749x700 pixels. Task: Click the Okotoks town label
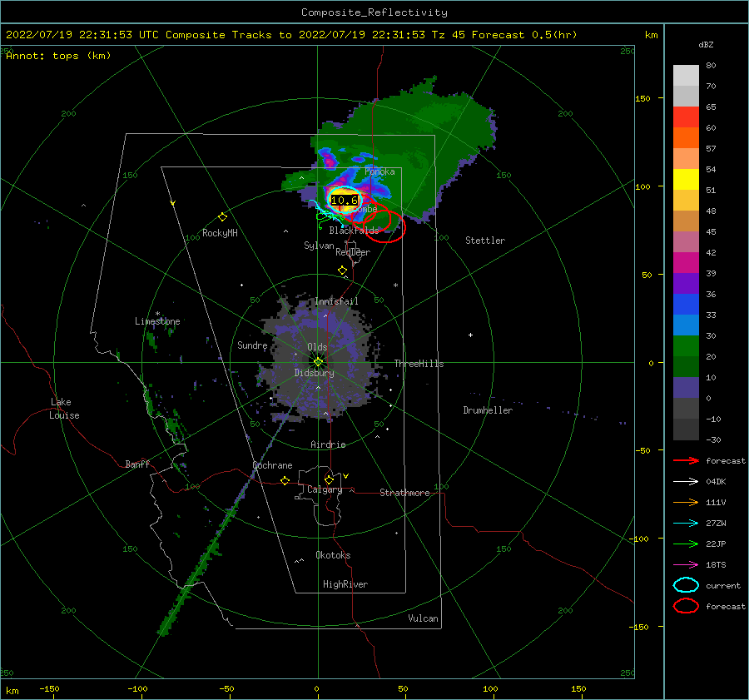[333, 555]
